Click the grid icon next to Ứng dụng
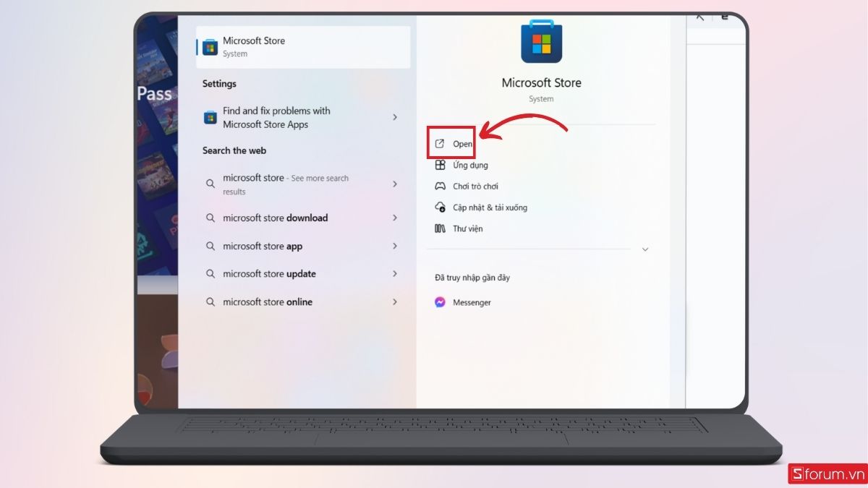Image resolution: width=868 pixels, height=488 pixels. tap(440, 165)
